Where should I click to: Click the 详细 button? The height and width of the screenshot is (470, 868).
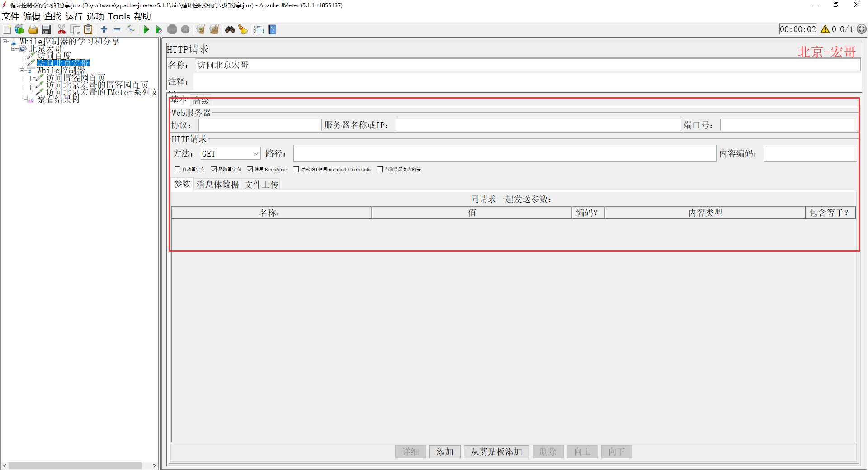click(x=410, y=451)
